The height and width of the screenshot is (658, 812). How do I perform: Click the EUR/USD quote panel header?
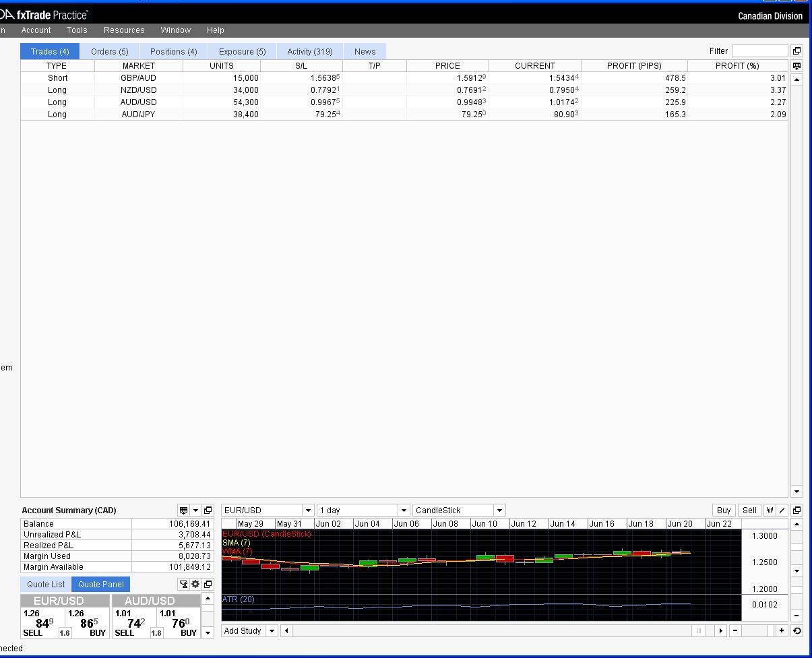click(x=65, y=601)
